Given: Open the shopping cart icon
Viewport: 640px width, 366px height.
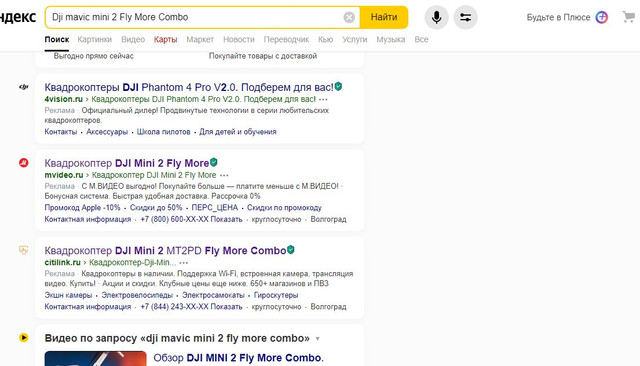Looking at the screenshot, I should click(x=629, y=17).
